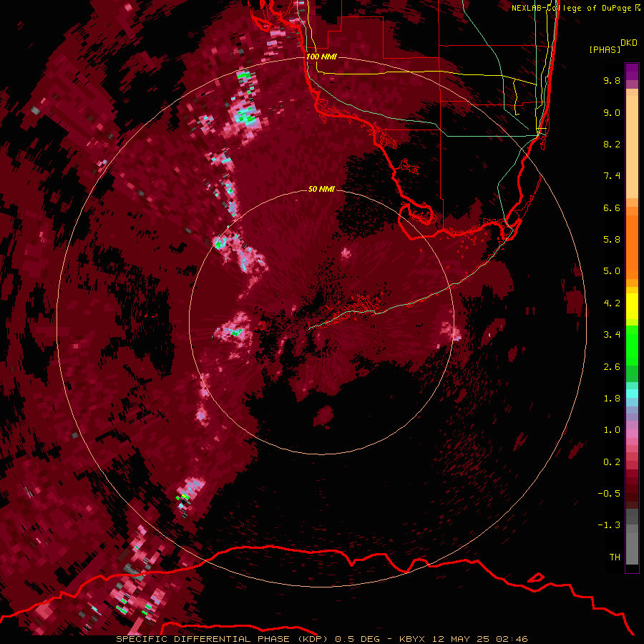
Task: Select the 9.0 value on the color scale
Action: 612,112
